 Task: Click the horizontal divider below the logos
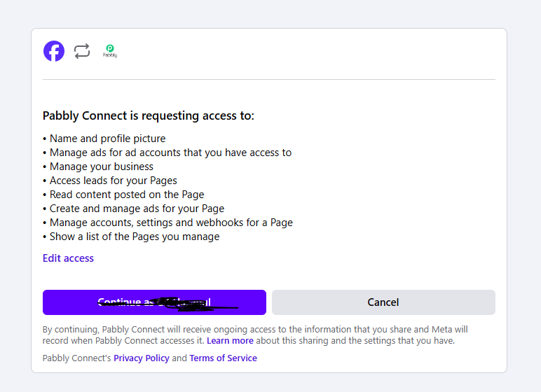pyautogui.click(x=268, y=80)
